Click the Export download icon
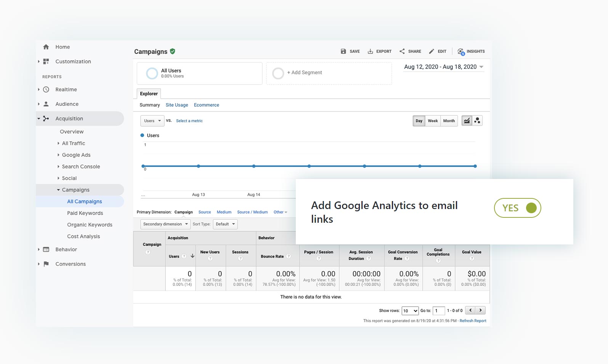Image resolution: width=608 pixels, height=364 pixels. click(x=370, y=51)
